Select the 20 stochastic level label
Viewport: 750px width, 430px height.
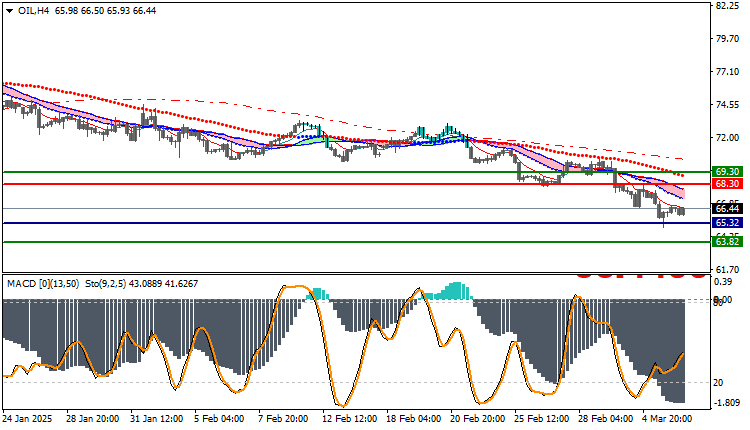[718, 383]
